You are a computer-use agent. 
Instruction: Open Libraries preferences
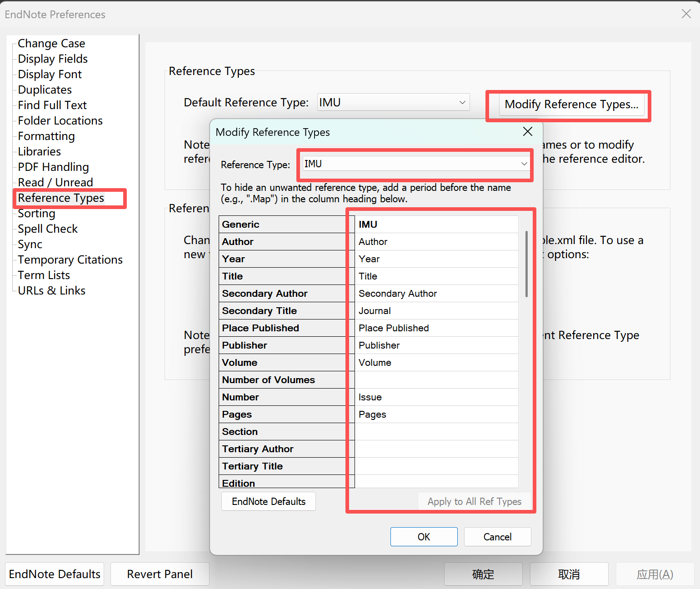[x=40, y=151]
